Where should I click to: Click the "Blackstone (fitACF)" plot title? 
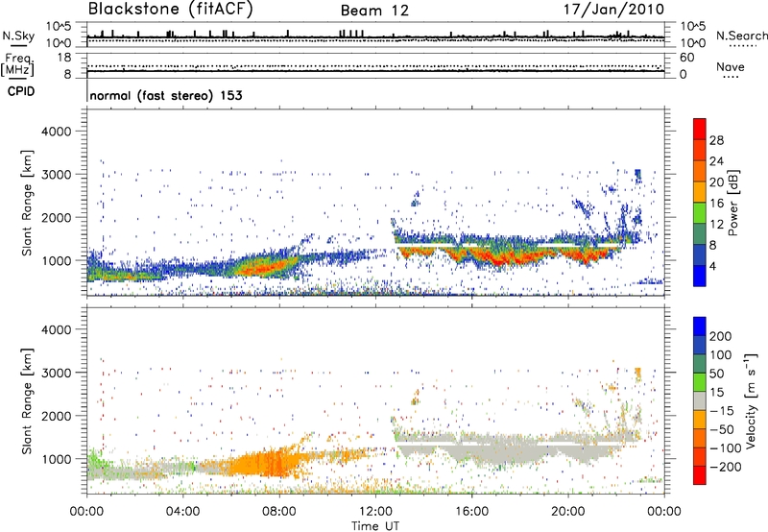171,10
